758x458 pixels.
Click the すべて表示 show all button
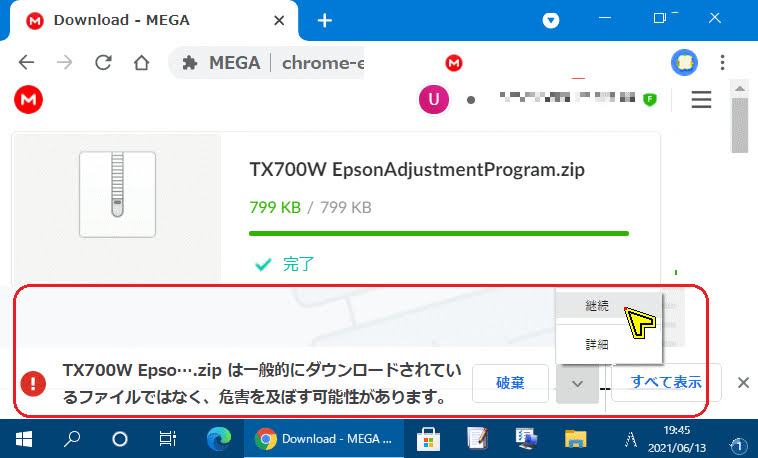tap(666, 382)
